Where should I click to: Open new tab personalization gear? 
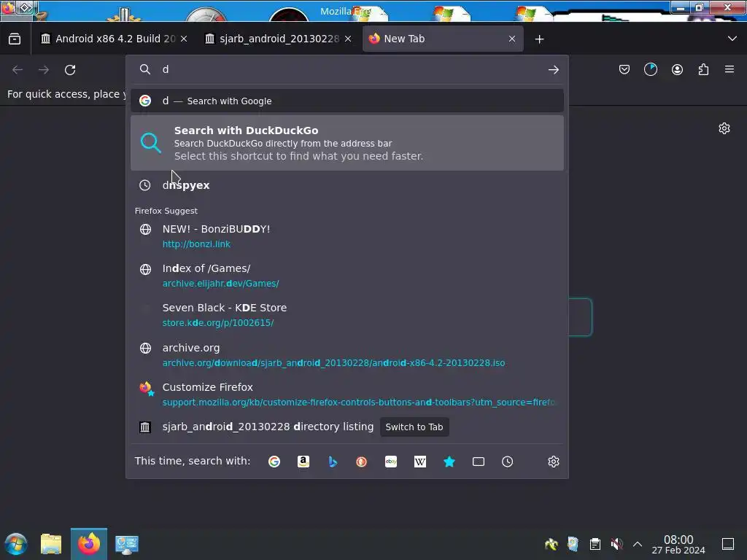click(724, 128)
